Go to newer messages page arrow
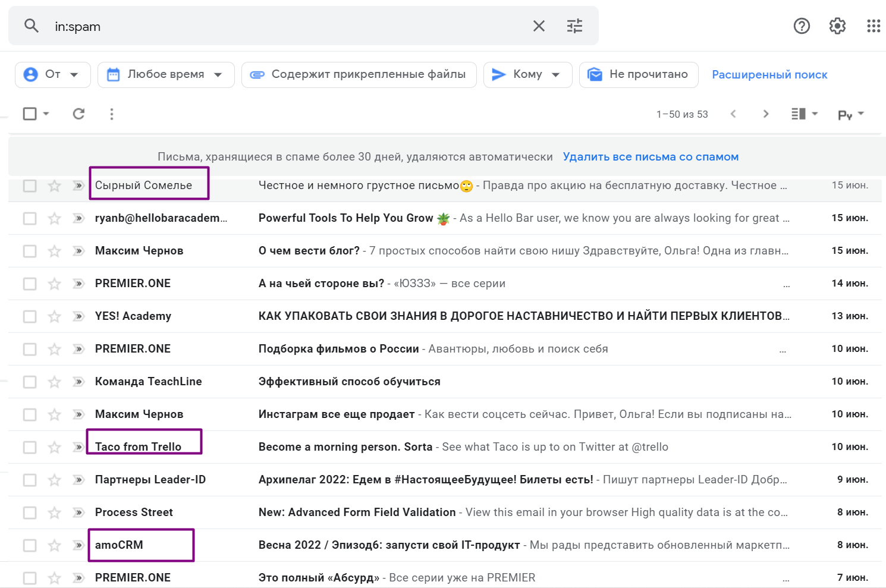This screenshot has height=588, width=886. coord(733,114)
